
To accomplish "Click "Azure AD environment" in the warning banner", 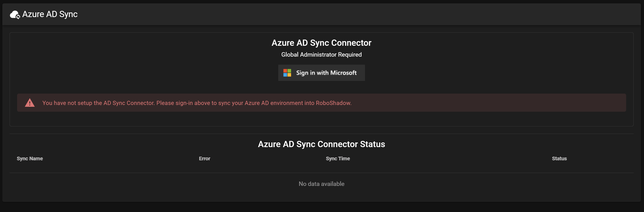I will click(x=274, y=103).
